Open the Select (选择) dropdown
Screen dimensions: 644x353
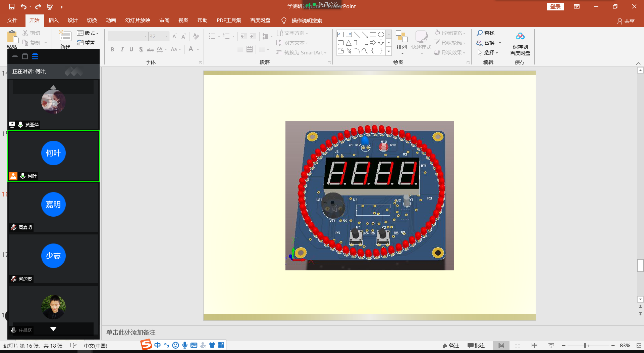click(488, 53)
